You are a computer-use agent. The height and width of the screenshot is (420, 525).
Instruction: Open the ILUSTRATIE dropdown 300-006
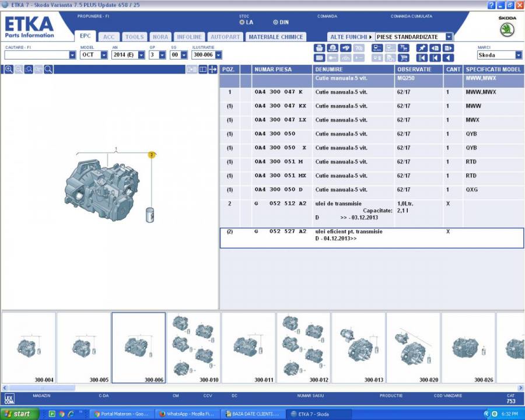click(x=218, y=55)
